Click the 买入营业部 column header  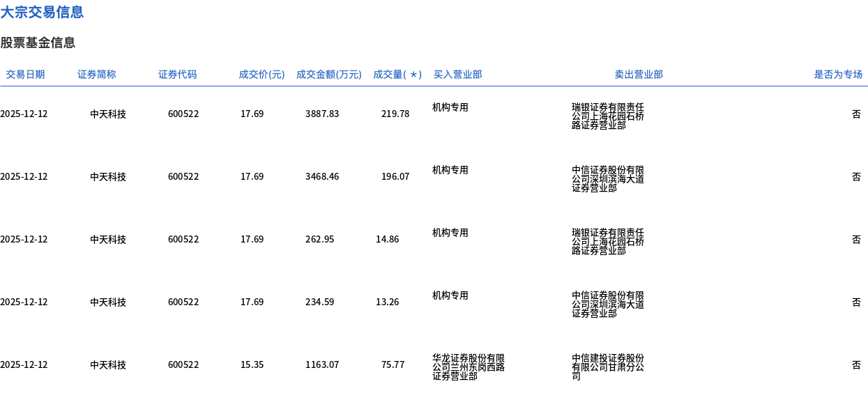(457, 75)
